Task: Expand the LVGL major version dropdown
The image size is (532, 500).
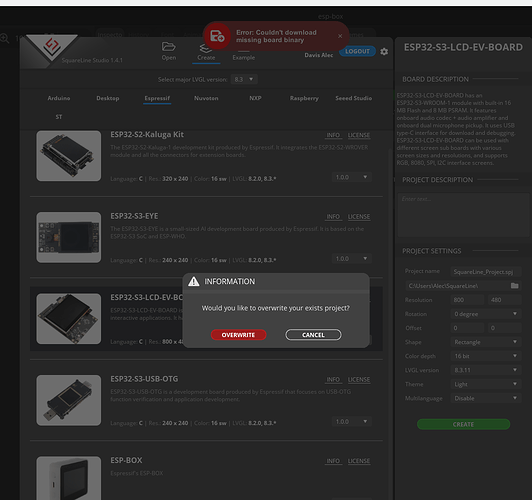Action: (244, 79)
